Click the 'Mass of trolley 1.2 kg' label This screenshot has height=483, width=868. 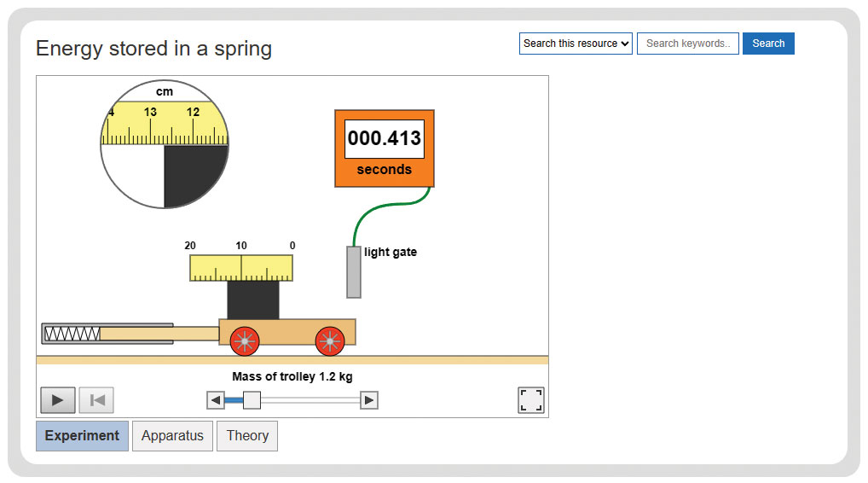(292, 376)
